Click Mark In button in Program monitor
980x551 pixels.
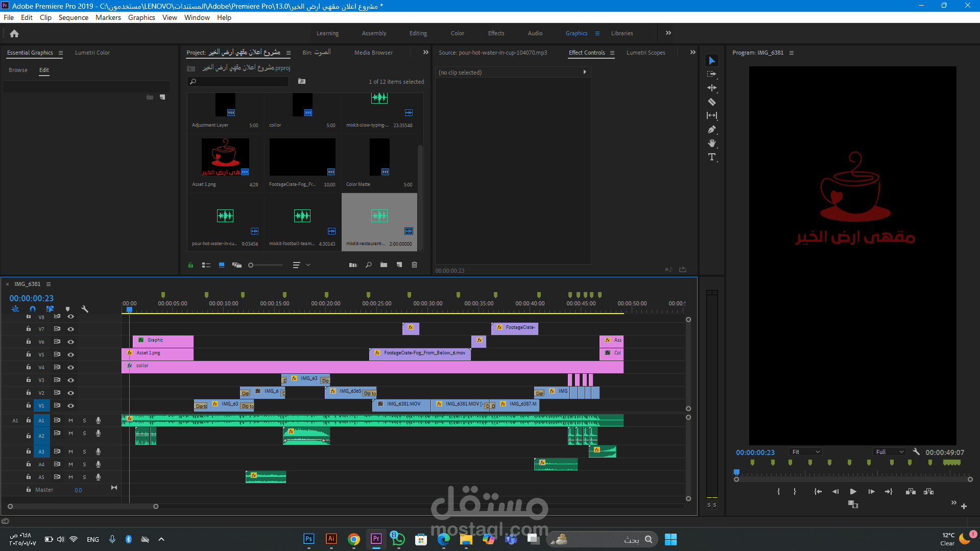[x=778, y=492]
